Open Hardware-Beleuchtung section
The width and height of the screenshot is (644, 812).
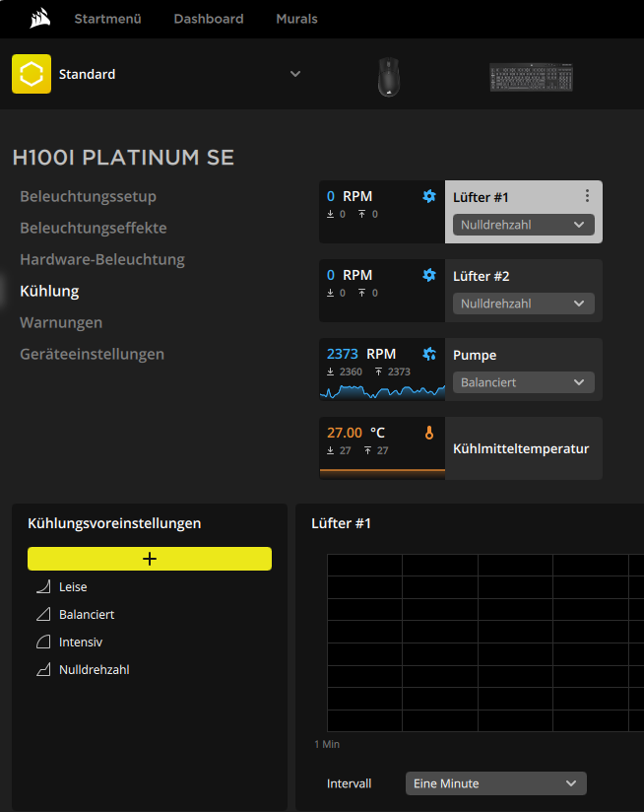tap(102, 259)
